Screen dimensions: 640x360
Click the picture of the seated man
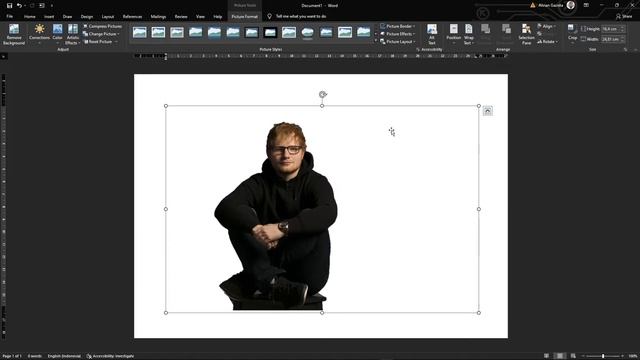pos(276,216)
